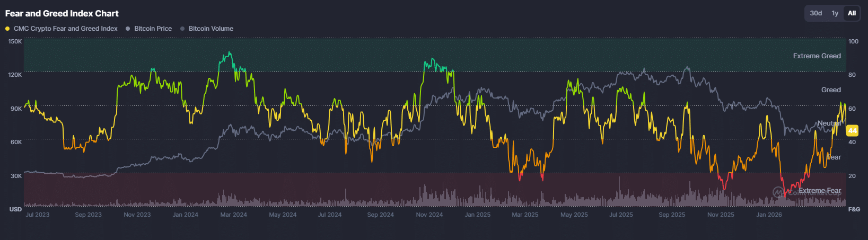Choose the All time range
This screenshot has width=868, height=240.
coord(852,13)
